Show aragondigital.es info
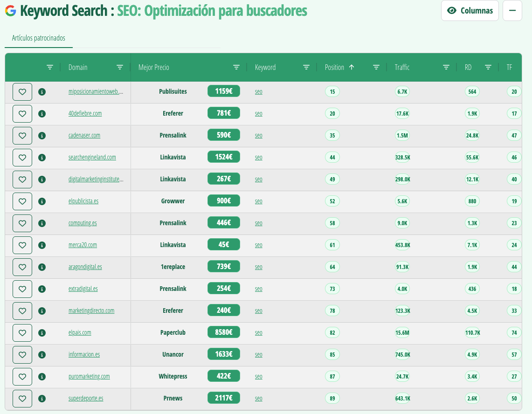The image size is (532, 414). point(42,267)
